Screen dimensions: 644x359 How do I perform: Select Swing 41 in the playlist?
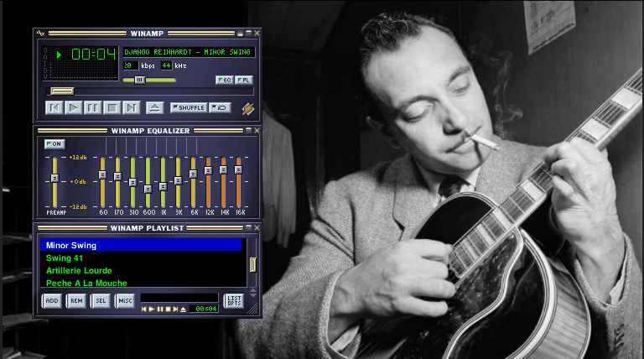click(65, 258)
